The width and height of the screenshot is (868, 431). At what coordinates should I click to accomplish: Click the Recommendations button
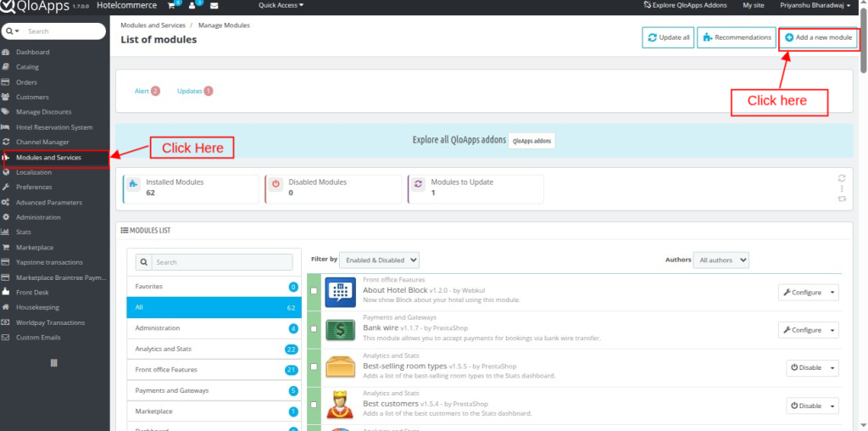tap(736, 37)
